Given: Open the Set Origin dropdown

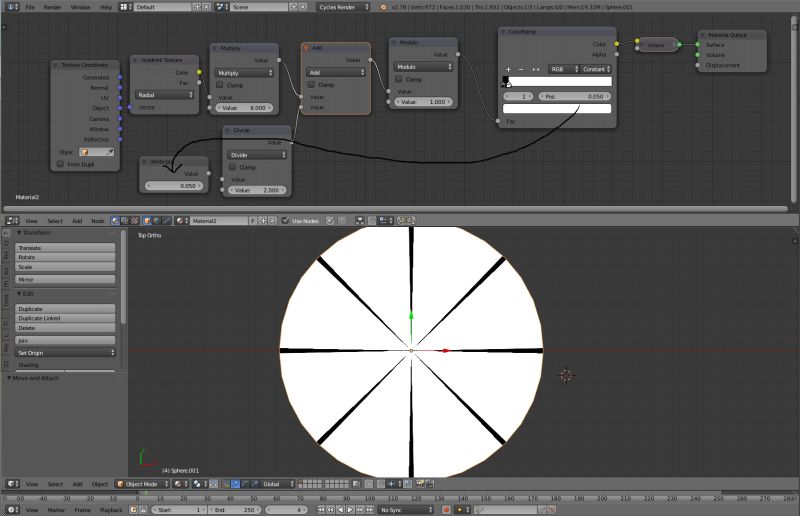Looking at the screenshot, I should coord(65,353).
